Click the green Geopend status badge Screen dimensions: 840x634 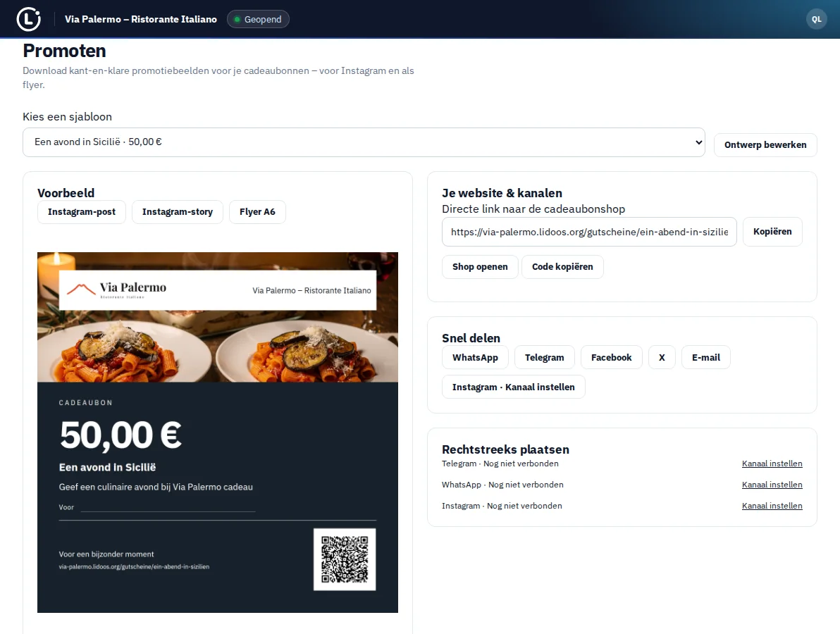258,19
